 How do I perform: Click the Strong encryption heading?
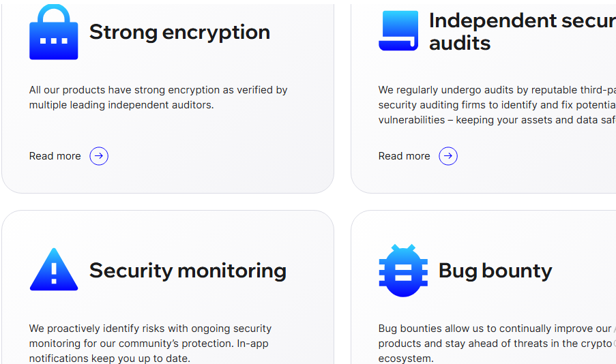coord(179,32)
